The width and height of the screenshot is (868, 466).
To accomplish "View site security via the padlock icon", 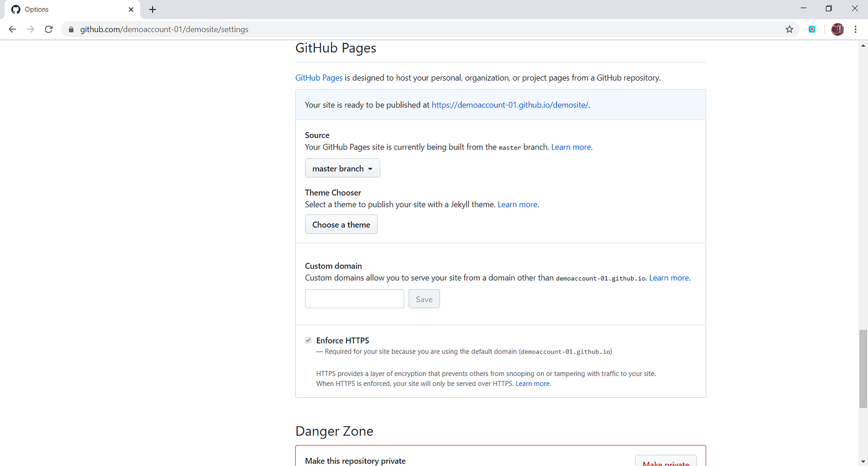I will tap(70, 29).
